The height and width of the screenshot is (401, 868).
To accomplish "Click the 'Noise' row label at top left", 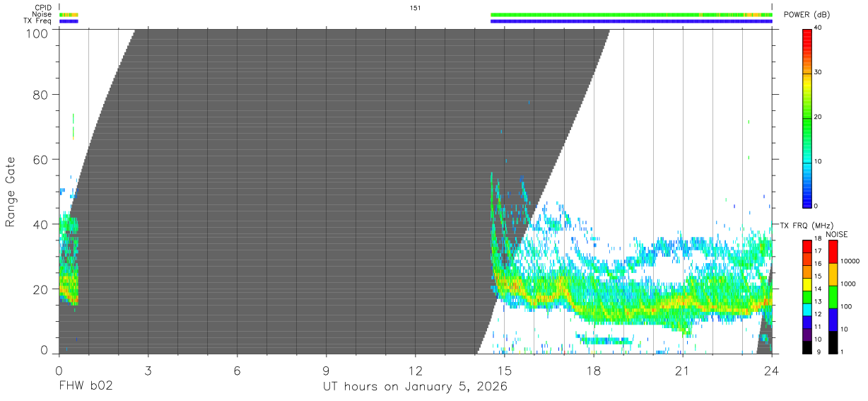I will [x=42, y=14].
